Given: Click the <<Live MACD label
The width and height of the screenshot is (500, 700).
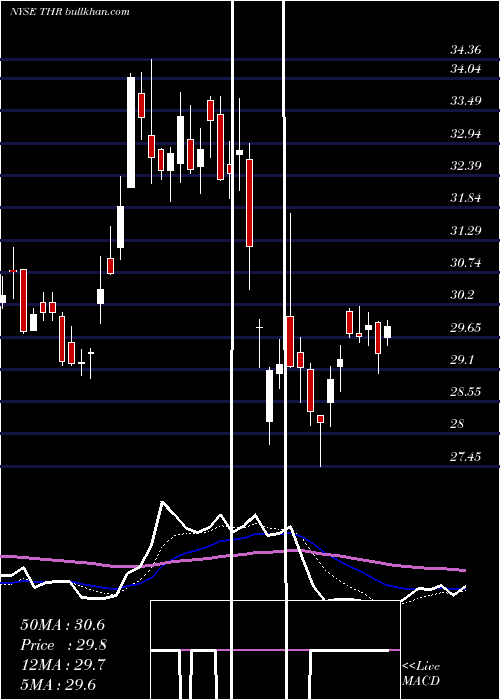Looking at the screenshot, I should [421, 673].
